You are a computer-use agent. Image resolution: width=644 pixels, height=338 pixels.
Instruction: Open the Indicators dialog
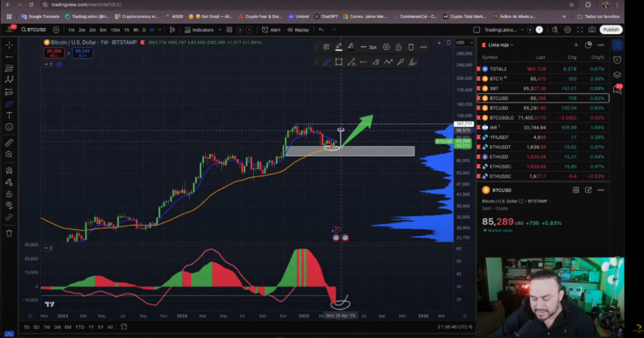coord(199,30)
